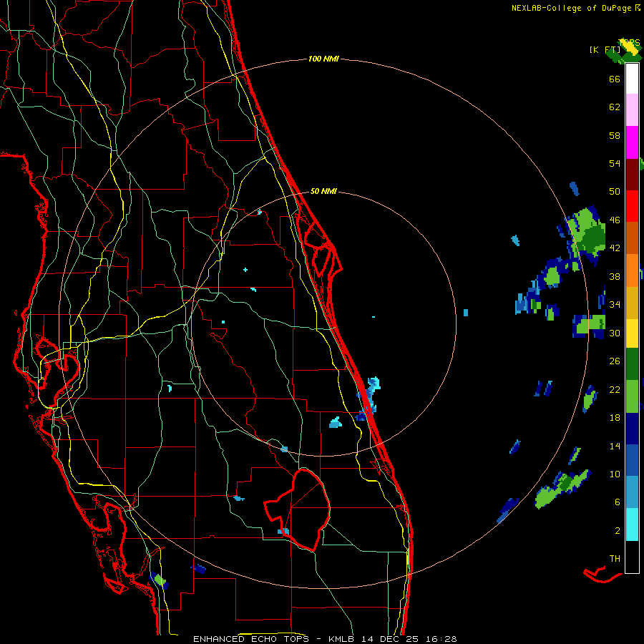Click the 18 legend label
This screenshot has height=644, width=644.
(x=615, y=418)
